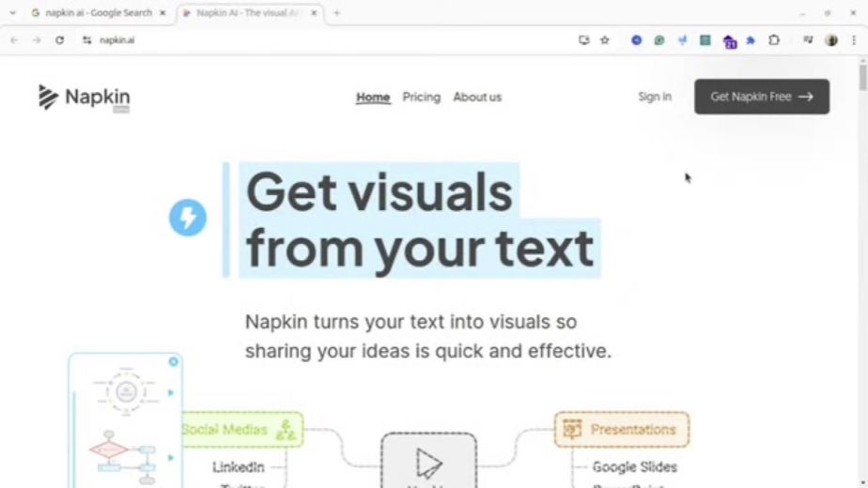
Task: Open the Chrome three-dot menu
Action: 854,39
